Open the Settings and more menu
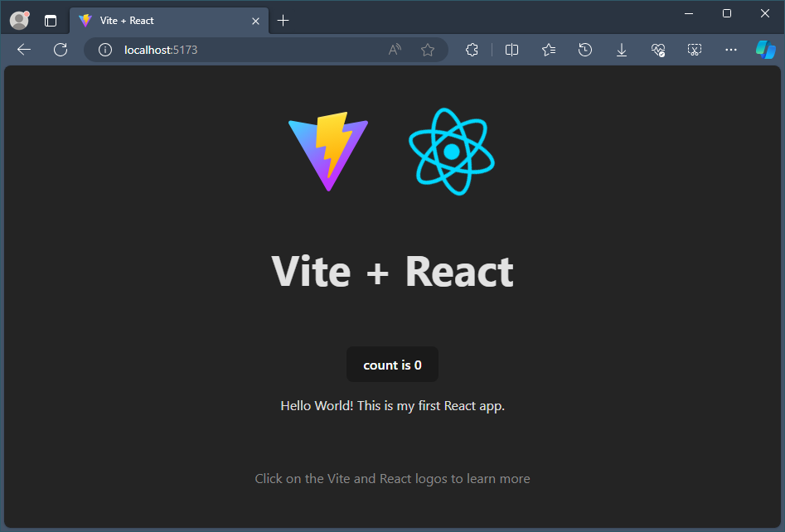 tap(730, 50)
